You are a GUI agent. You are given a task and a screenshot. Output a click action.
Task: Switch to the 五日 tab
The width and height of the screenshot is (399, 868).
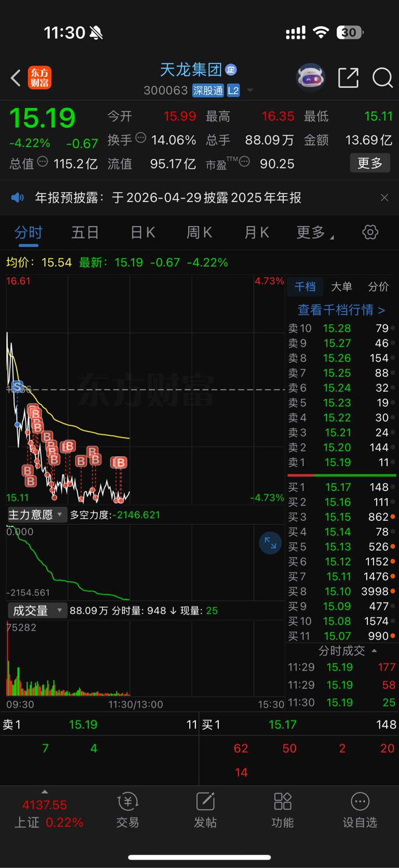(85, 232)
